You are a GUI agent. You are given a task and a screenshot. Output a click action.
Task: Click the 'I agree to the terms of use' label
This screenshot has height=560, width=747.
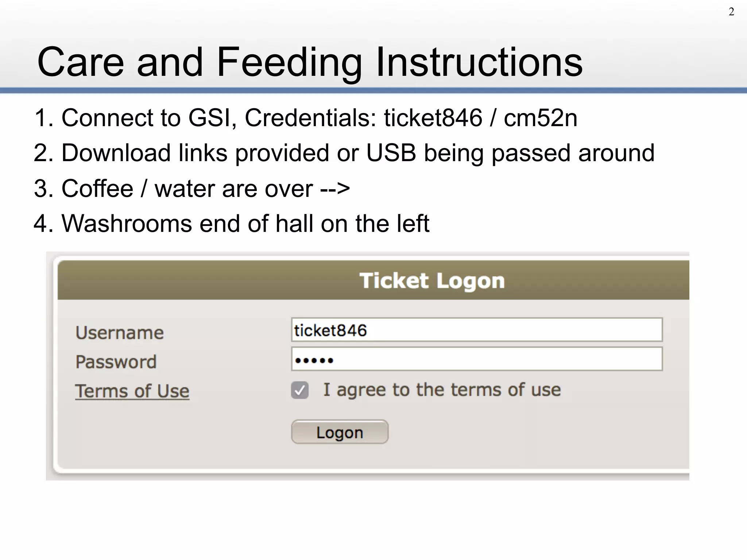pos(442,390)
